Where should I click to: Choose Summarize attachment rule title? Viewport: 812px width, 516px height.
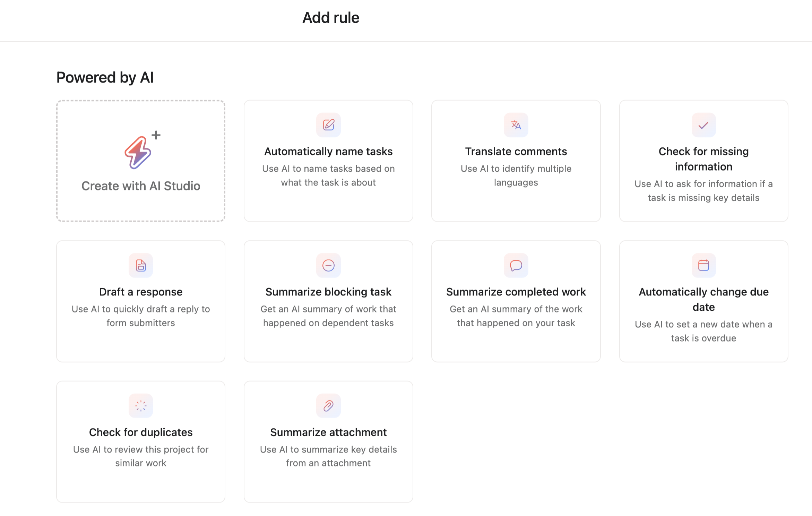point(328,432)
